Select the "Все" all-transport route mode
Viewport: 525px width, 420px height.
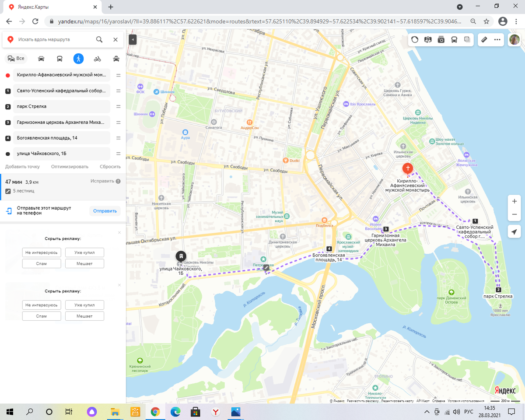(x=16, y=59)
